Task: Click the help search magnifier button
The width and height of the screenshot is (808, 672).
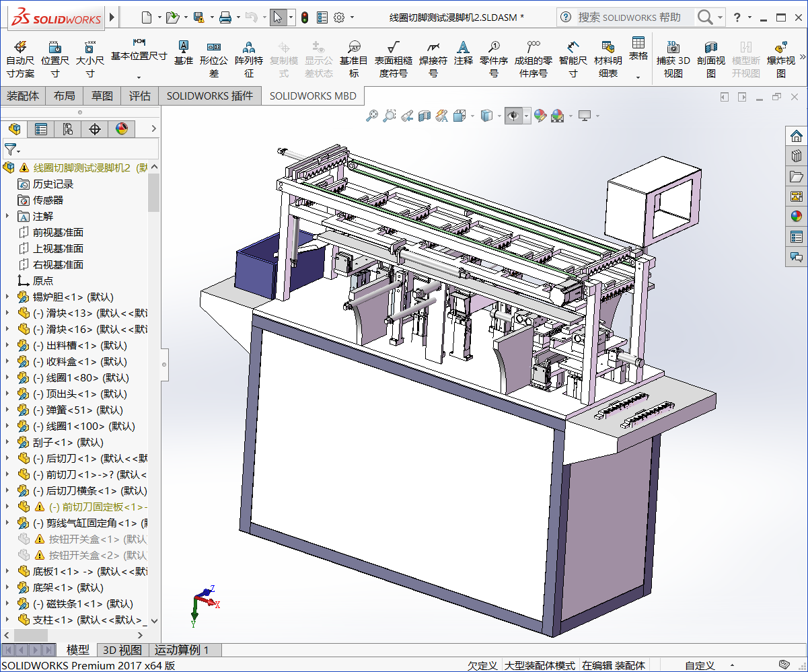Action: (705, 17)
